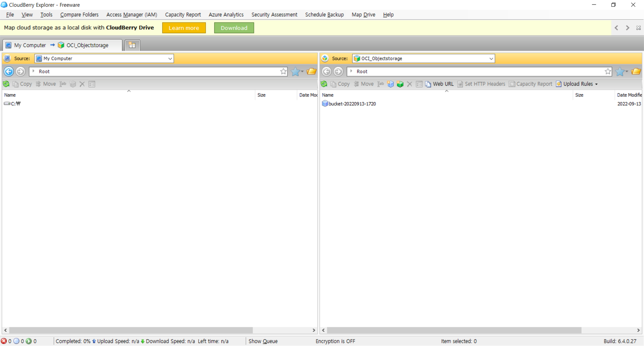The image size is (644, 346).
Task: Click the rename icon in left pane
Action: click(x=63, y=84)
